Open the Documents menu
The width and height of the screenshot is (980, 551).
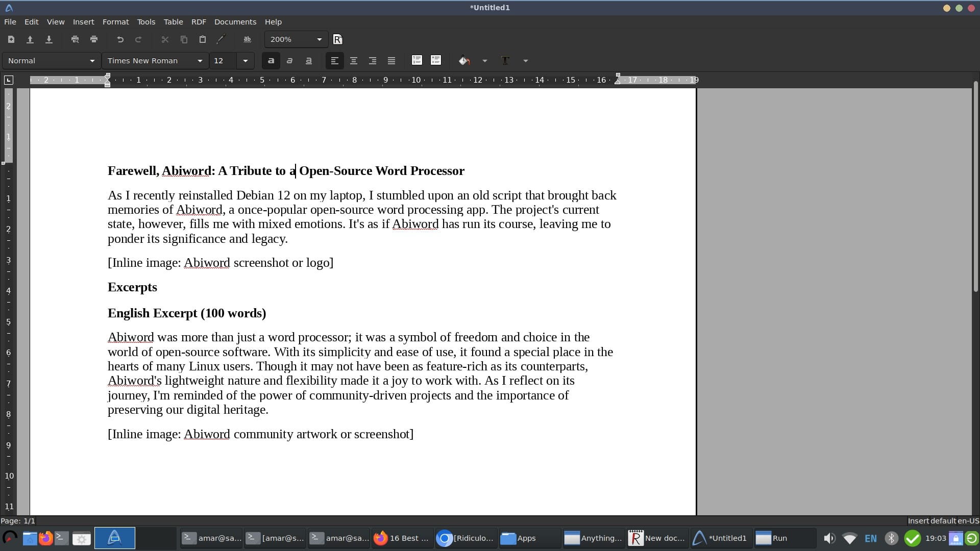[x=235, y=22]
